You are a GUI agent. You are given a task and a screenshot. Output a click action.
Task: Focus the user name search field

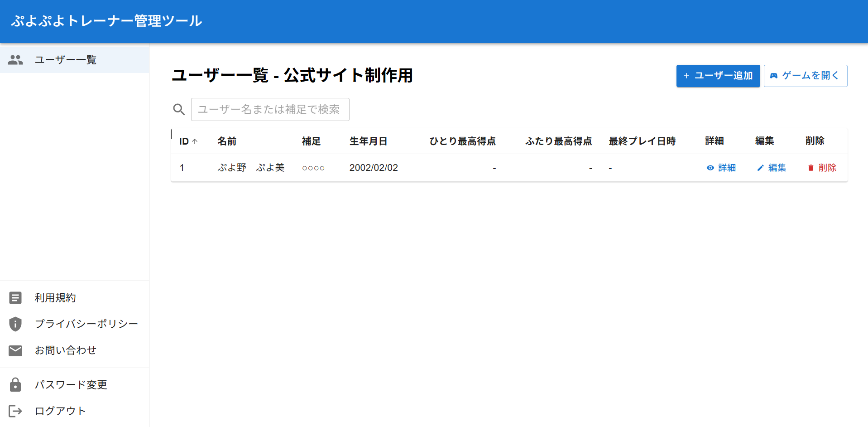tap(270, 109)
